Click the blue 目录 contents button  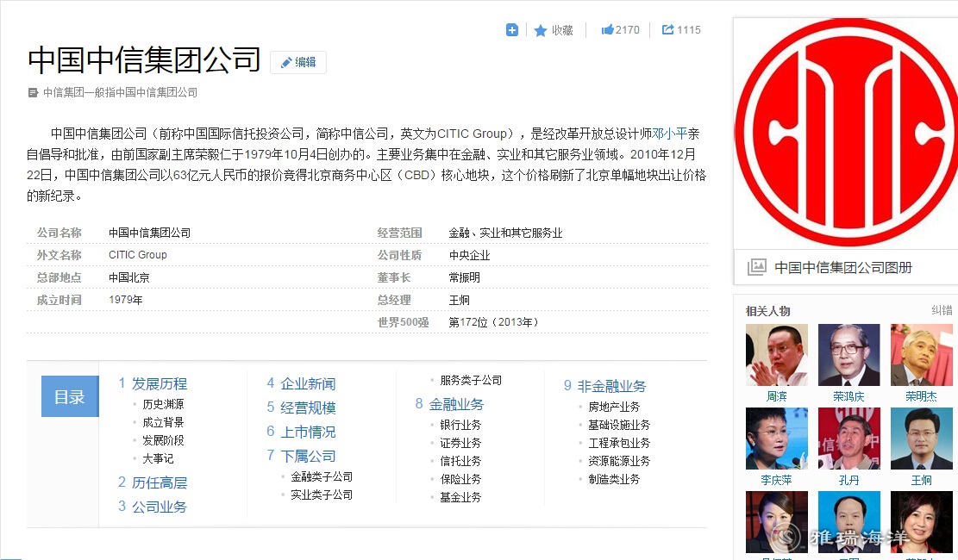[x=70, y=396]
